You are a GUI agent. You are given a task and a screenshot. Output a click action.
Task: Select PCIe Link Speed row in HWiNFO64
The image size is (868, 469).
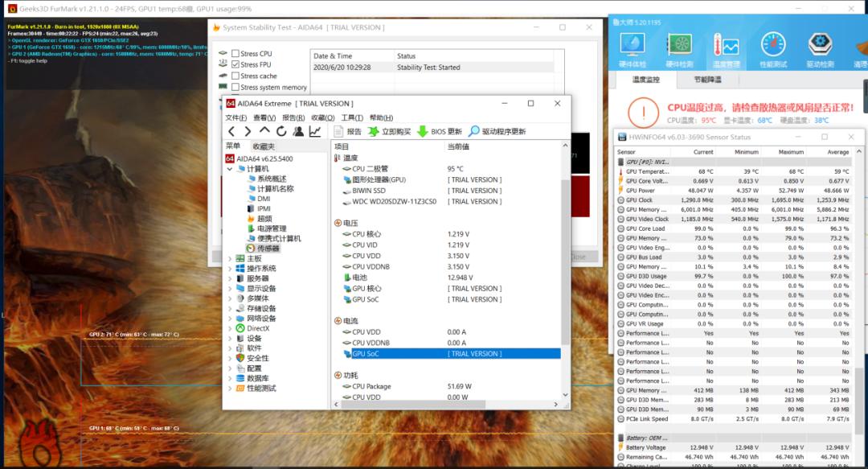[734, 419]
